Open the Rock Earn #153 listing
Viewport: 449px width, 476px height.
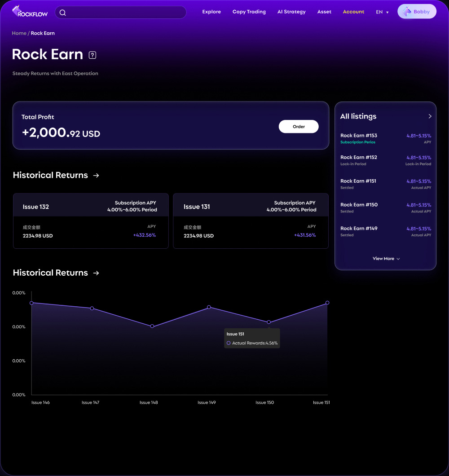(386, 138)
